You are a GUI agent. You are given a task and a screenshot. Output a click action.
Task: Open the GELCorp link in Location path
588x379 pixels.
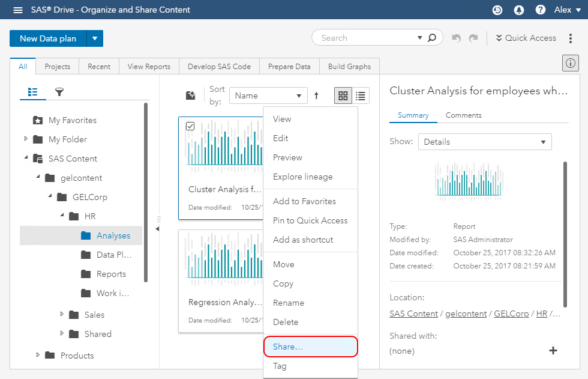coord(511,314)
